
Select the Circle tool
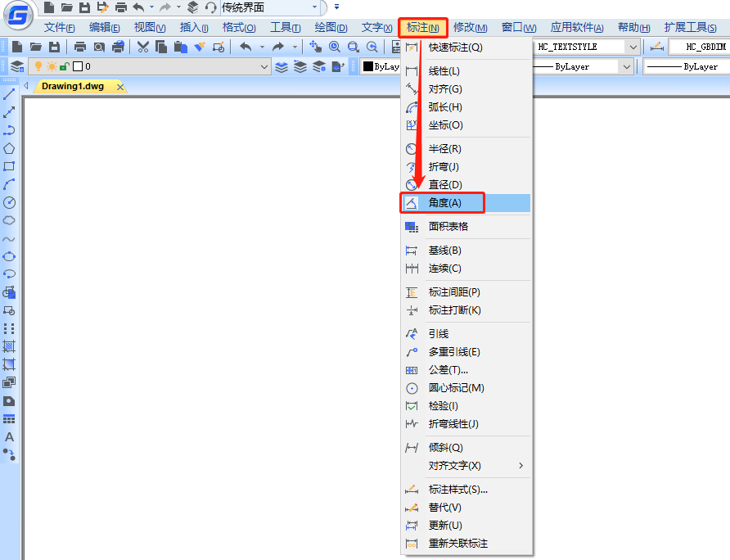pyautogui.click(x=9, y=203)
